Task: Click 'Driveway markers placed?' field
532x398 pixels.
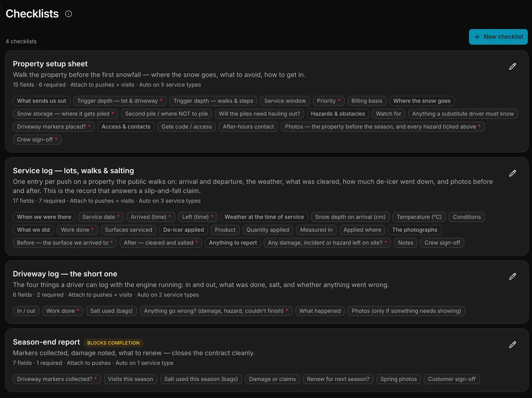Action: tap(54, 126)
